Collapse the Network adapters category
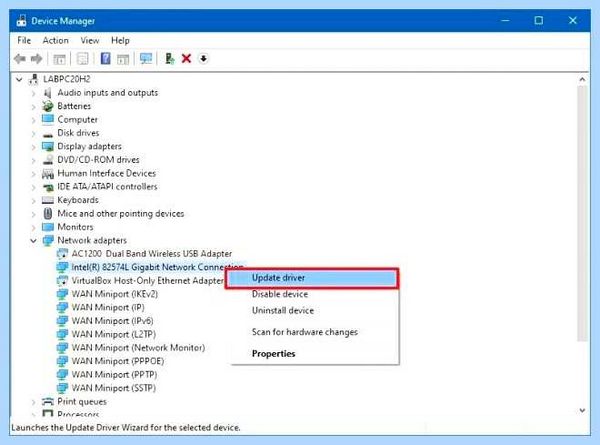 33,241
